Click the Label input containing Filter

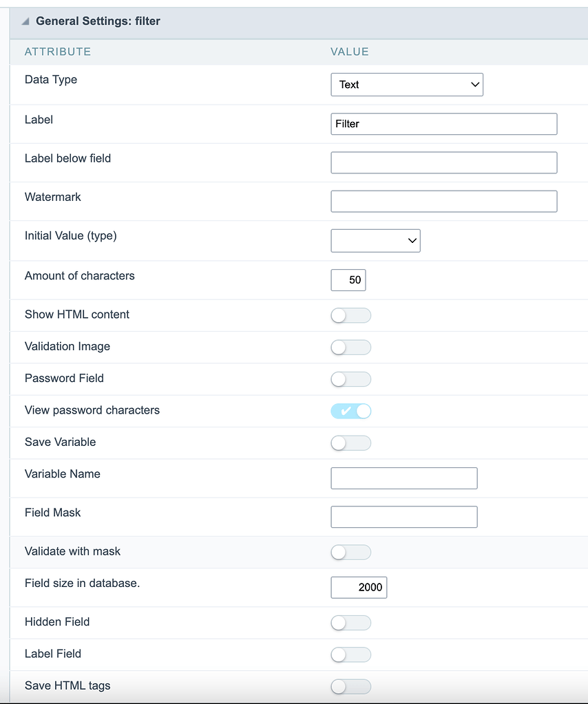click(x=444, y=124)
